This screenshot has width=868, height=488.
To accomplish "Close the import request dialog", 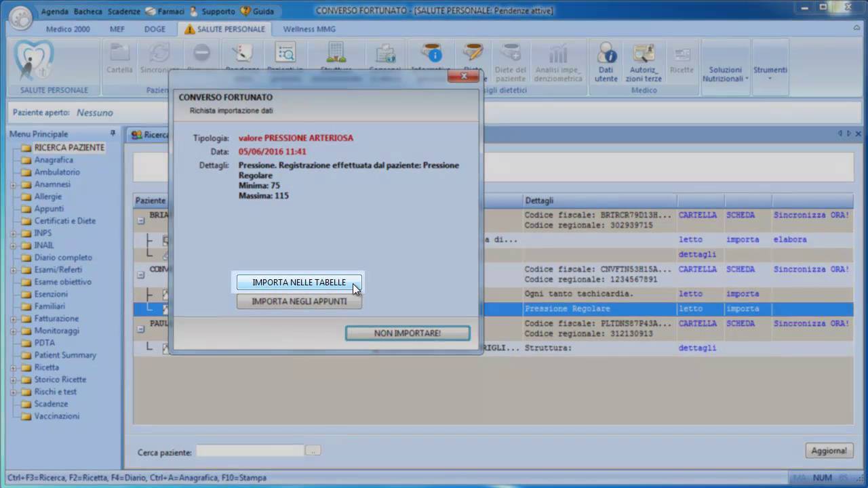I will click(x=464, y=76).
